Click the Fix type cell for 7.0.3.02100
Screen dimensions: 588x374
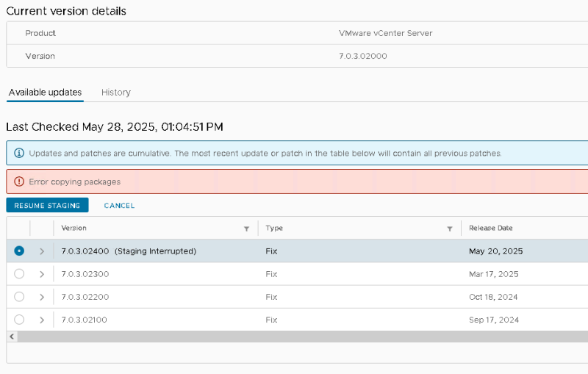tap(271, 320)
